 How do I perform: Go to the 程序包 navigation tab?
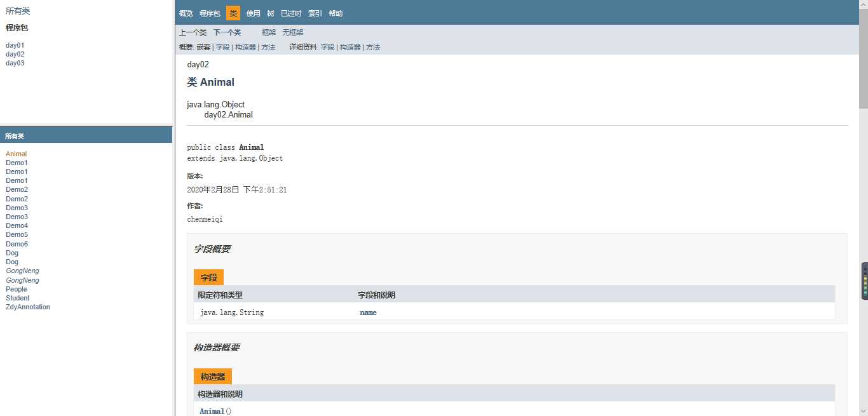(x=210, y=13)
